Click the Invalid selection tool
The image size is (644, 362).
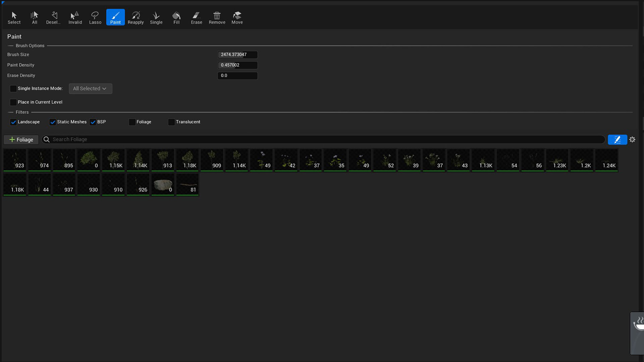(75, 17)
